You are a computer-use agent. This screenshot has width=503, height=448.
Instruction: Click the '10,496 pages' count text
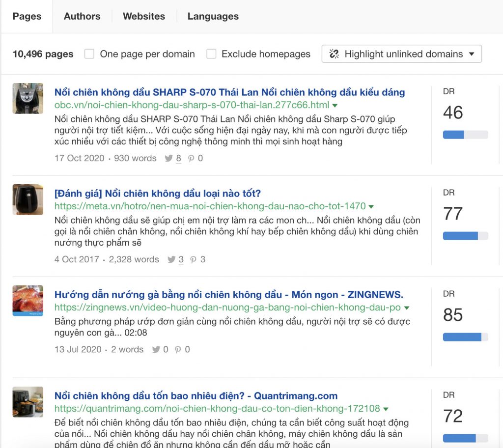(43, 54)
